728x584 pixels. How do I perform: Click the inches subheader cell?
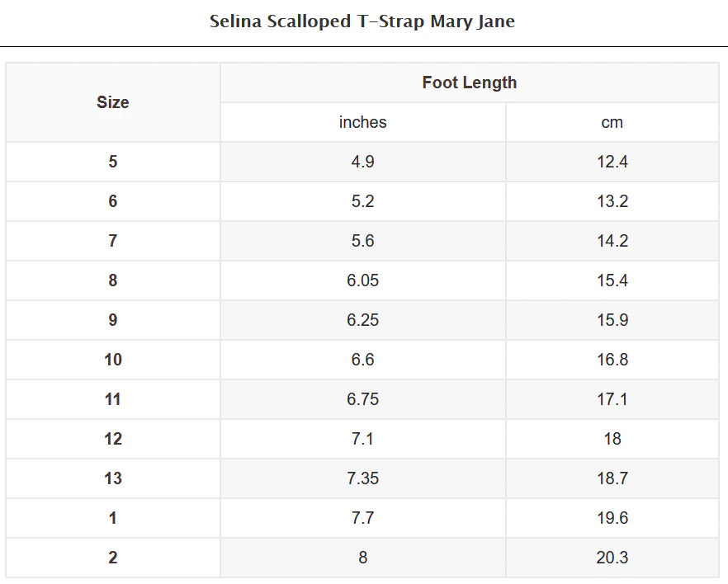(x=362, y=122)
